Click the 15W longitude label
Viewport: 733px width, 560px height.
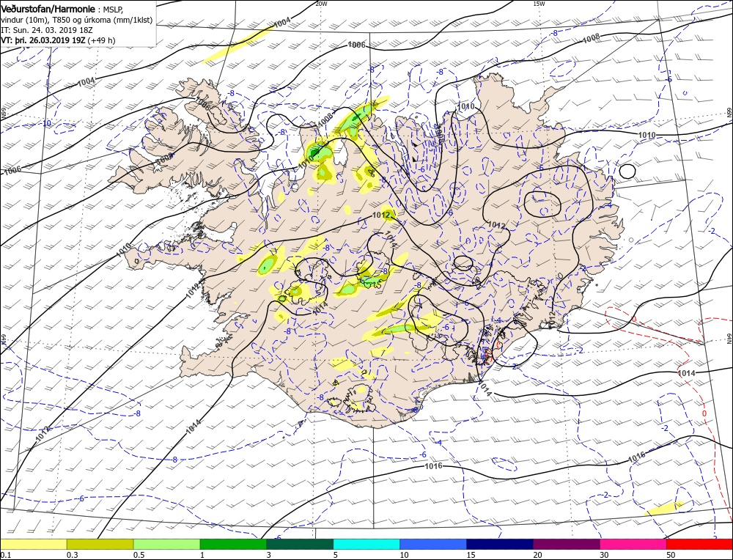539,3
